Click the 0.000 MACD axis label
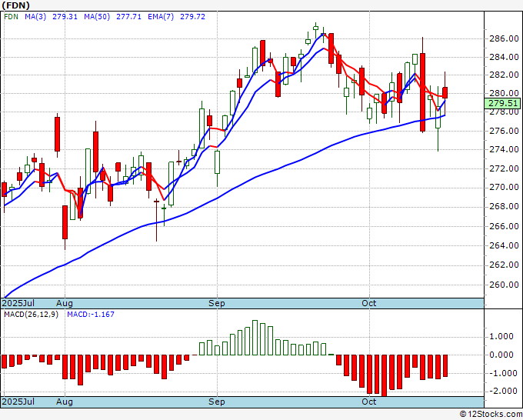 click(x=503, y=355)
